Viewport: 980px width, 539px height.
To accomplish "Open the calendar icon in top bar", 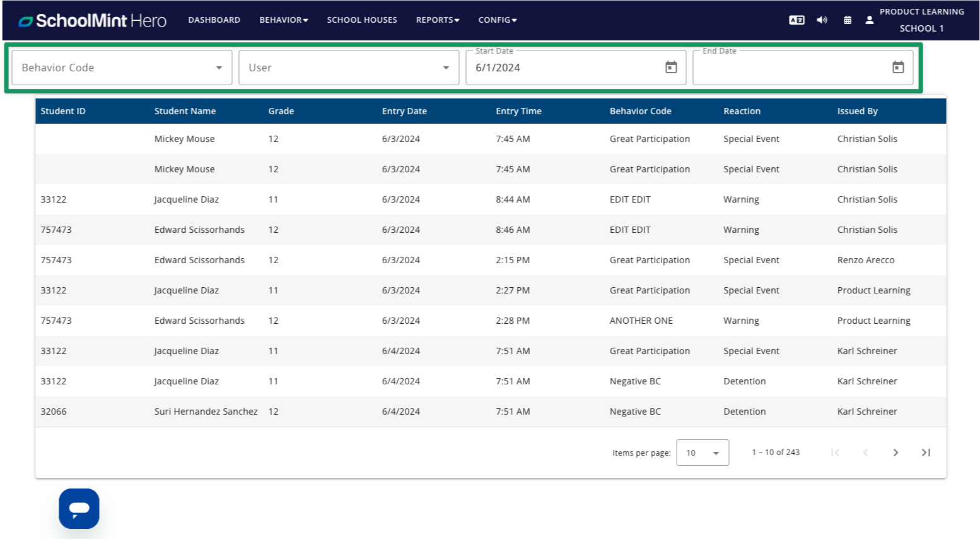I will coord(848,20).
